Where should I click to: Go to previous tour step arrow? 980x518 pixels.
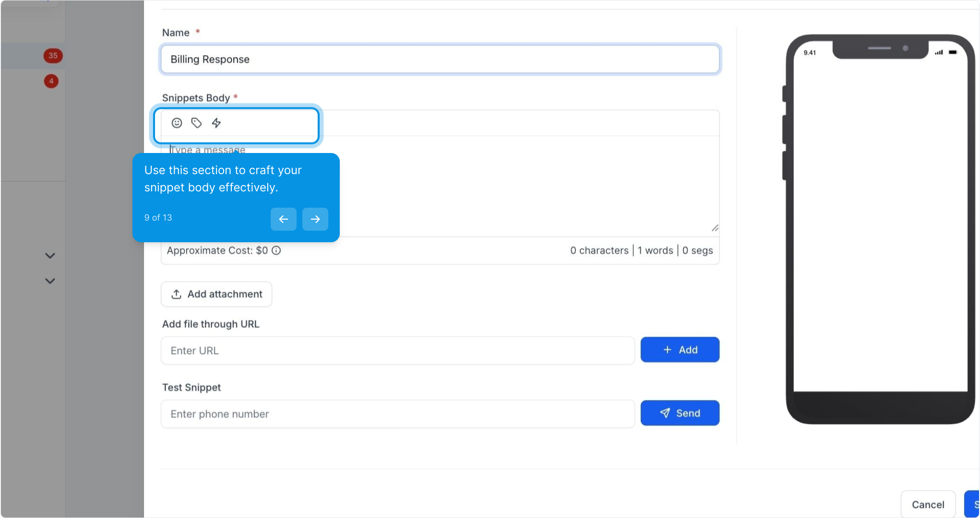coord(283,219)
